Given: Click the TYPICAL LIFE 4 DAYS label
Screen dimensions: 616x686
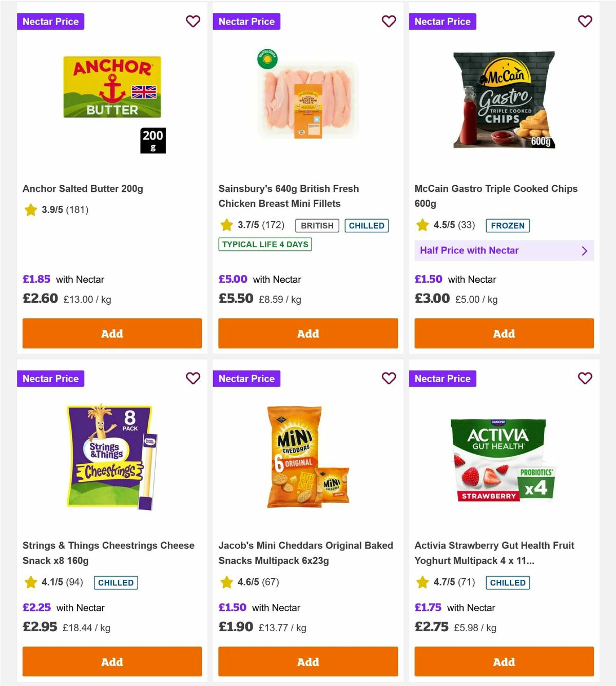Looking at the screenshot, I should pyautogui.click(x=264, y=244).
